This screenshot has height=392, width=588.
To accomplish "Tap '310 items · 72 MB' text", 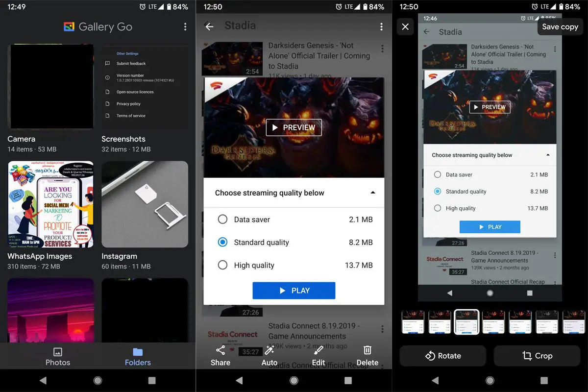I will [34, 267].
